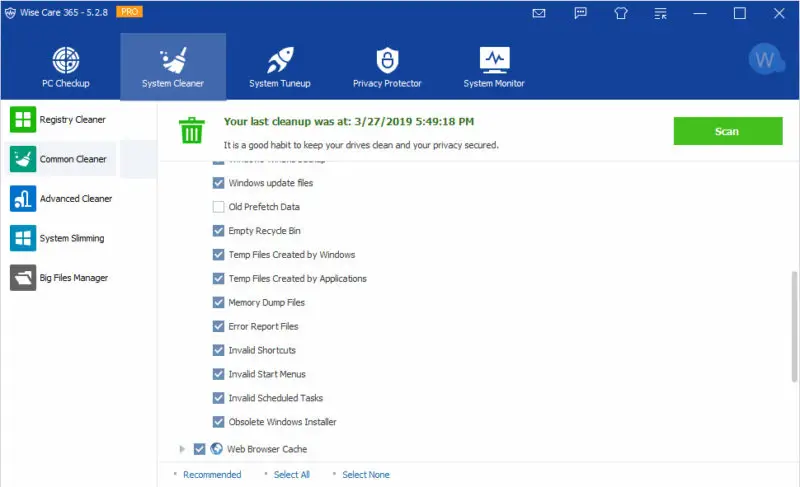
Task: Click the System Slimming Windows icon
Action: (23, 238)
